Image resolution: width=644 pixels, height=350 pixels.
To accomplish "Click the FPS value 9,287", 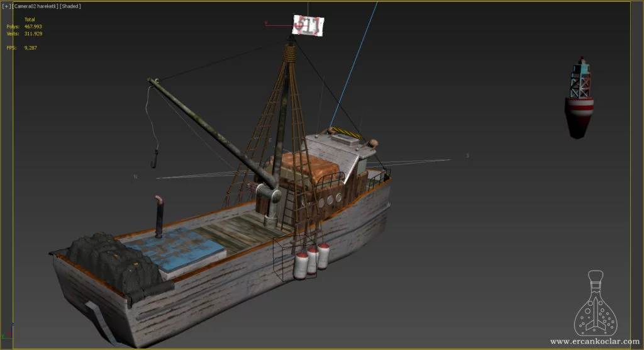I will click(x=30, y=48).
